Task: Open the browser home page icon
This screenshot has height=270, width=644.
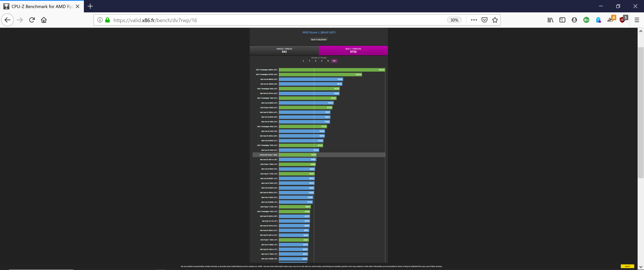Action: tap(44, 20)
